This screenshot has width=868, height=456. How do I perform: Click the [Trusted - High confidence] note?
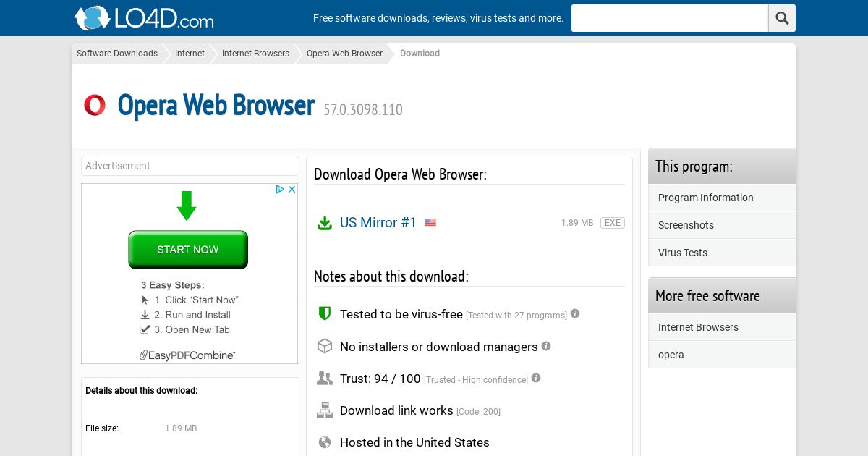click(x=476, y=380)
